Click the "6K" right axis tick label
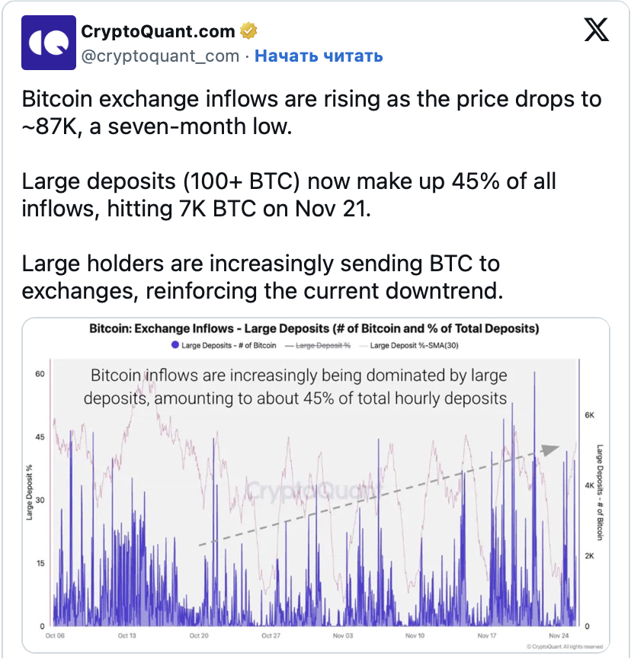 click(x=589, y=415)
